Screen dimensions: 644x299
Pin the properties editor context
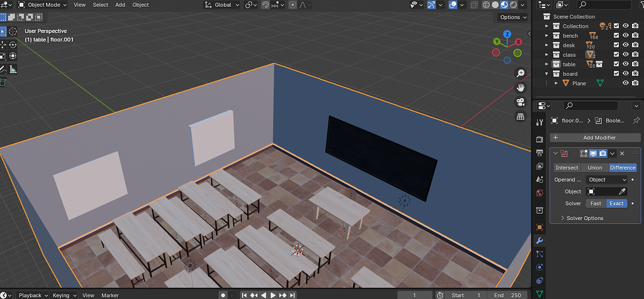(636, 121)
